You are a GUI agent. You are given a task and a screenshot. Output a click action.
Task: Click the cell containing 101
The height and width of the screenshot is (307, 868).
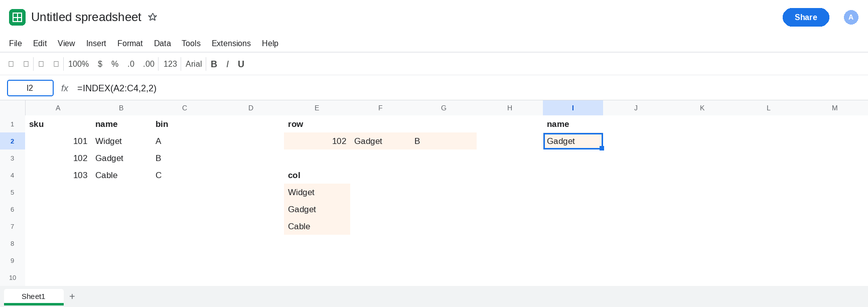(58, 141)
